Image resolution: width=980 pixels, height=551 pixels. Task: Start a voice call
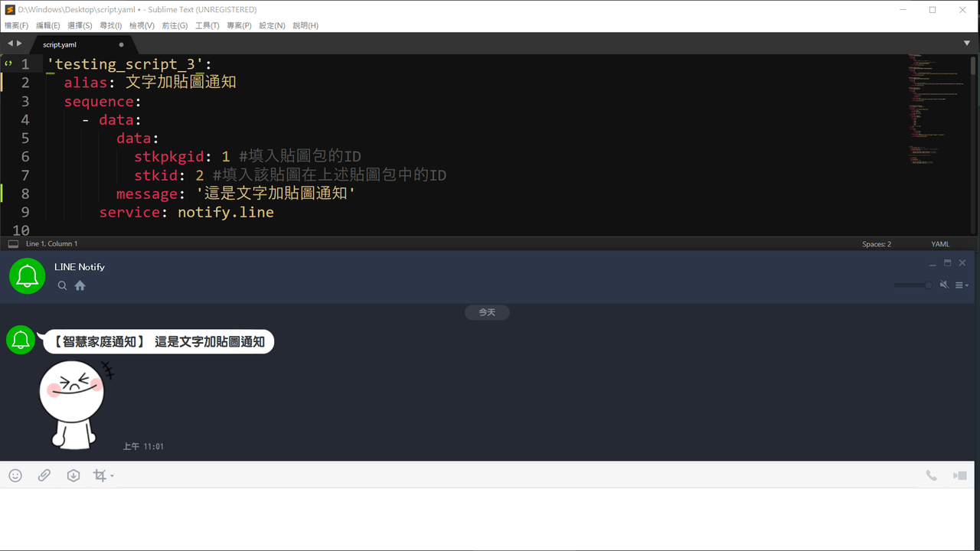(931, 475)
